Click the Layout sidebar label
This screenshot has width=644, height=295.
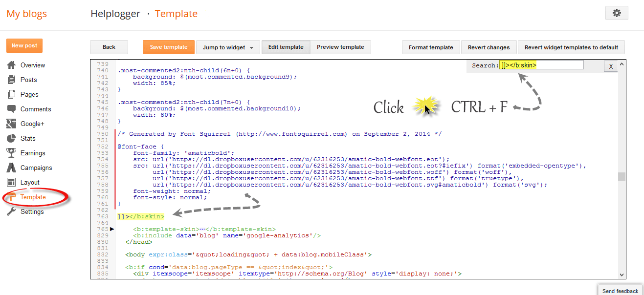[x=30, y=182]
